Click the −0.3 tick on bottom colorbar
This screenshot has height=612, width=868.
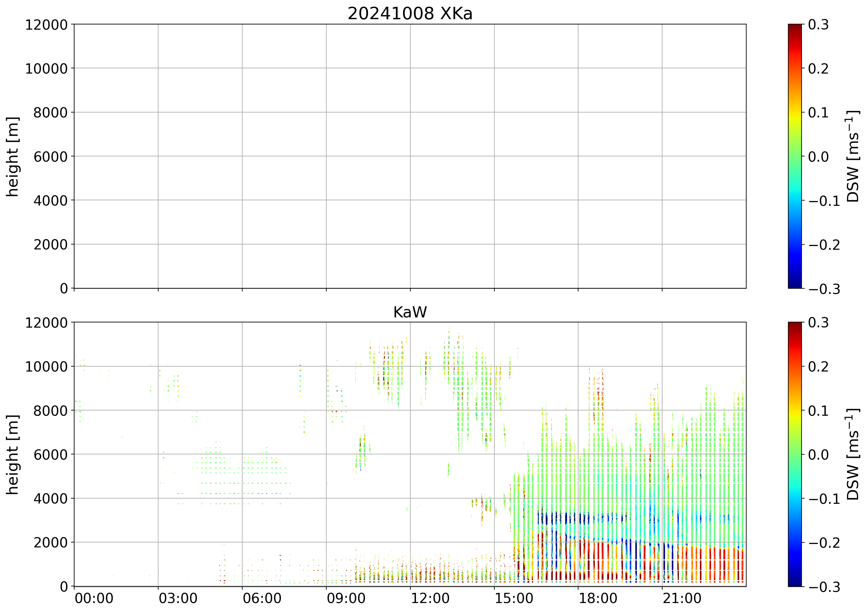coord(824,587)
